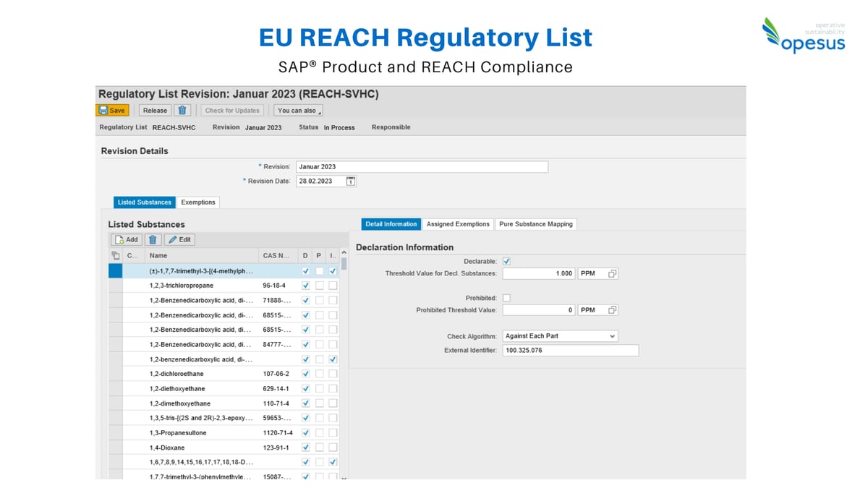The height and width of the screenshot is (488, 868).
Task: Switch to the Pure Substance Mapping tab
Action: pos(536,224)
